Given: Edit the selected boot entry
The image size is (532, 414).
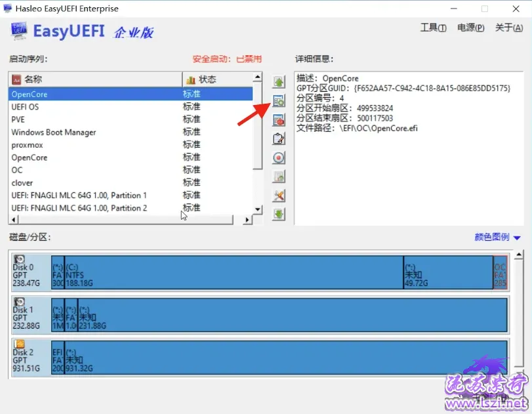Looking at the screenshot, I should 279,139.
